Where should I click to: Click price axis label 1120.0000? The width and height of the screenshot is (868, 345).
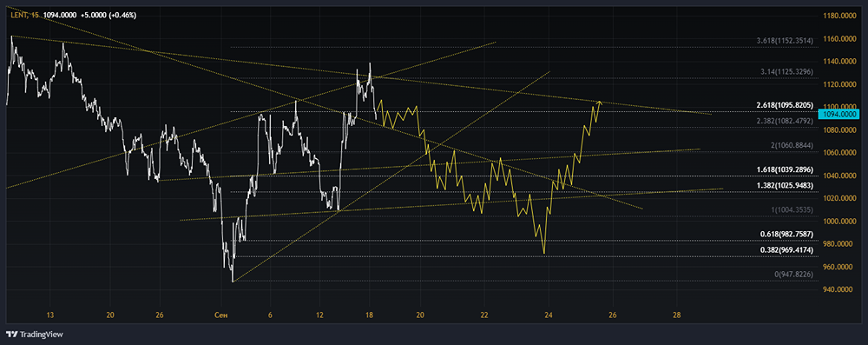838,85
